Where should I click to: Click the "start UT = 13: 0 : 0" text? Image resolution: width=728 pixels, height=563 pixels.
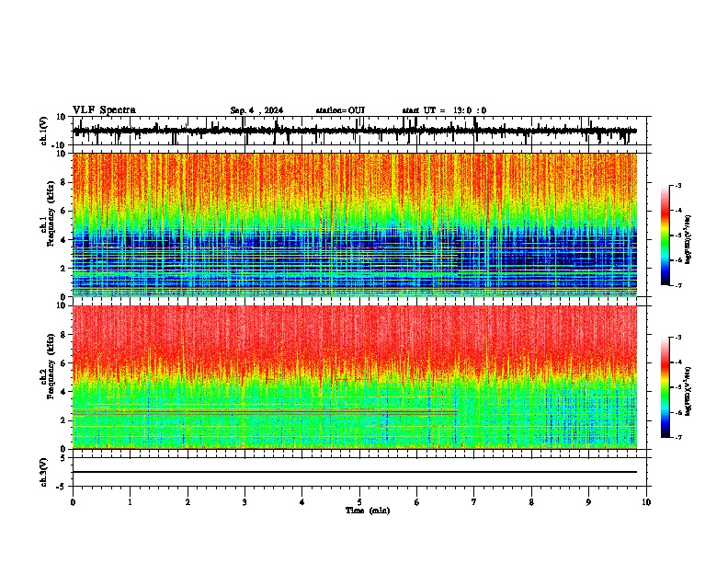444,110
